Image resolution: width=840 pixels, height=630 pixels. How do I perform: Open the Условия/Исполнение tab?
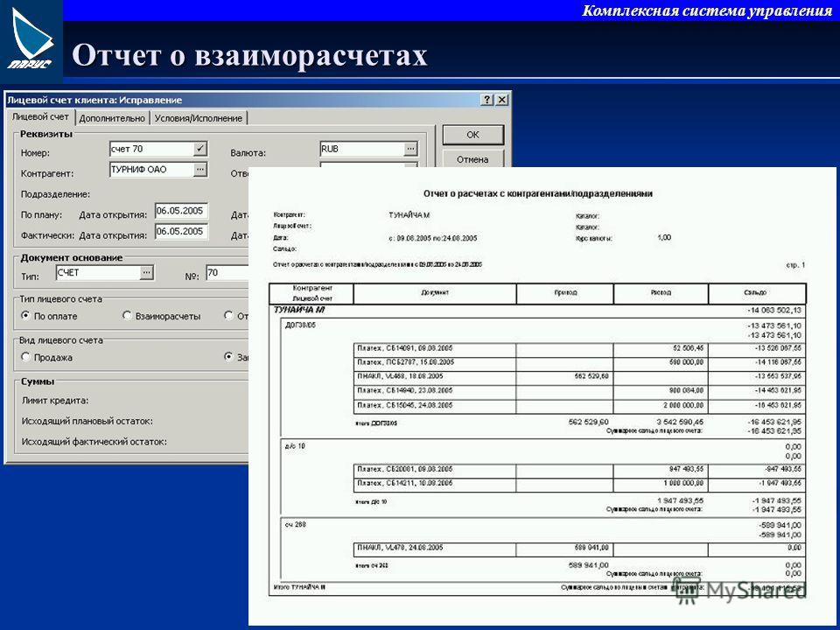point(199,118)
